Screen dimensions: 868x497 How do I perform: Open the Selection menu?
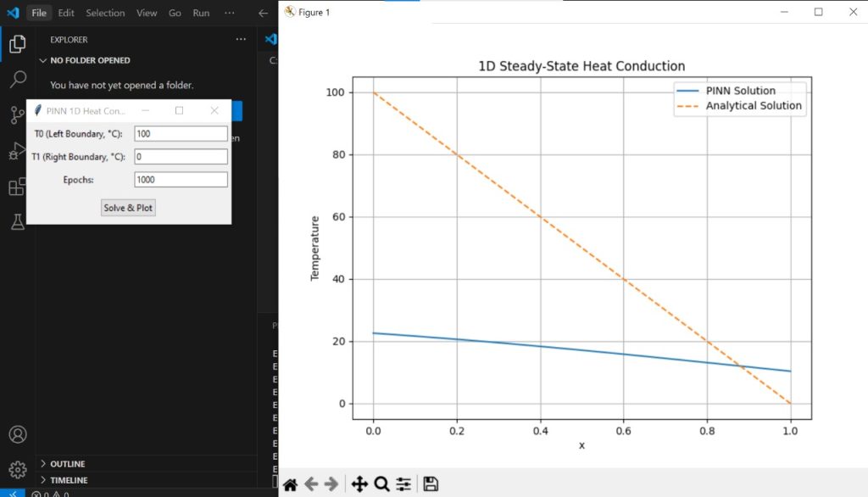[x=105, y=13]
